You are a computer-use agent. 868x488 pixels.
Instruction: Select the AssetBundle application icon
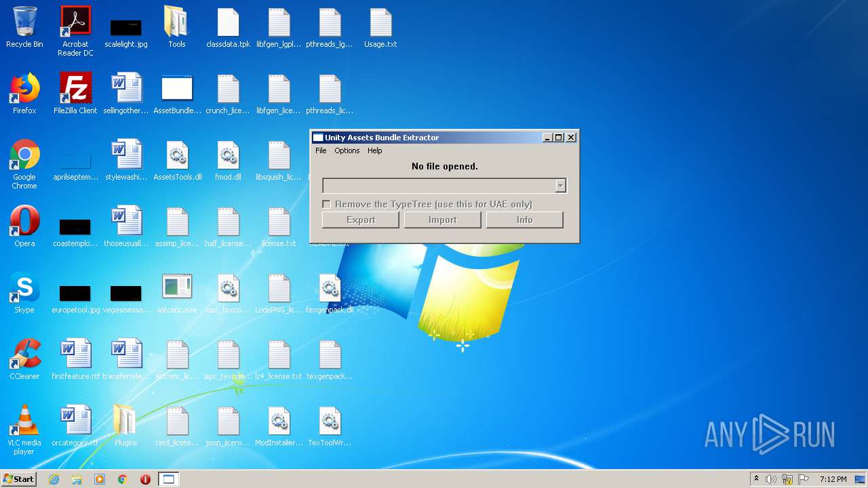(x=177, y=94)
